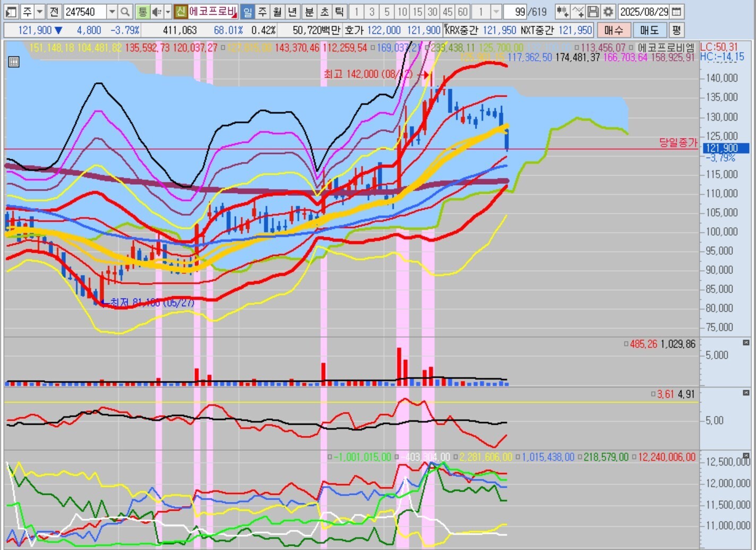Expand the custom interval dropdown arrow

coord(496,12)
